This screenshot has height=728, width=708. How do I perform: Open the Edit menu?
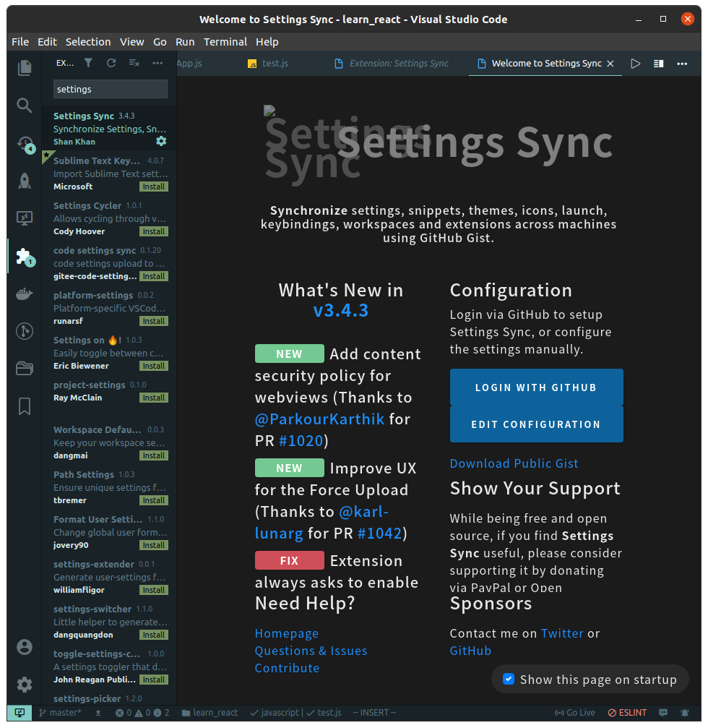coord(48,42)
